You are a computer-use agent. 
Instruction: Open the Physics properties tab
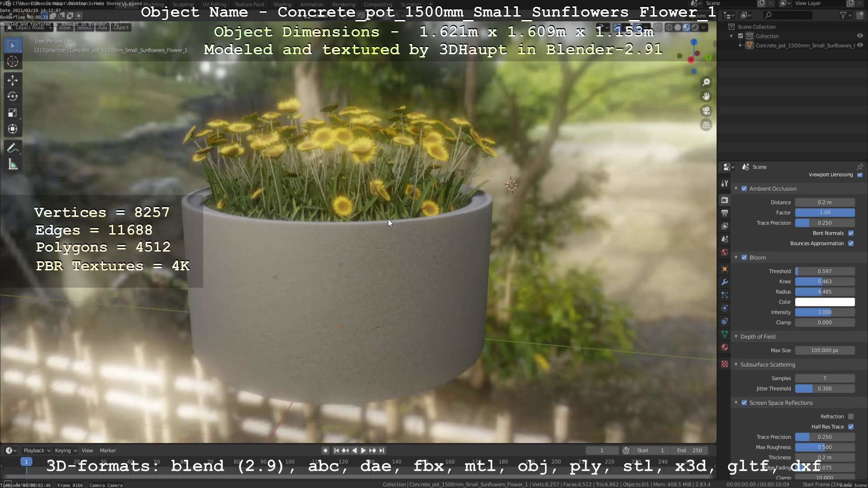pos(725,308)
